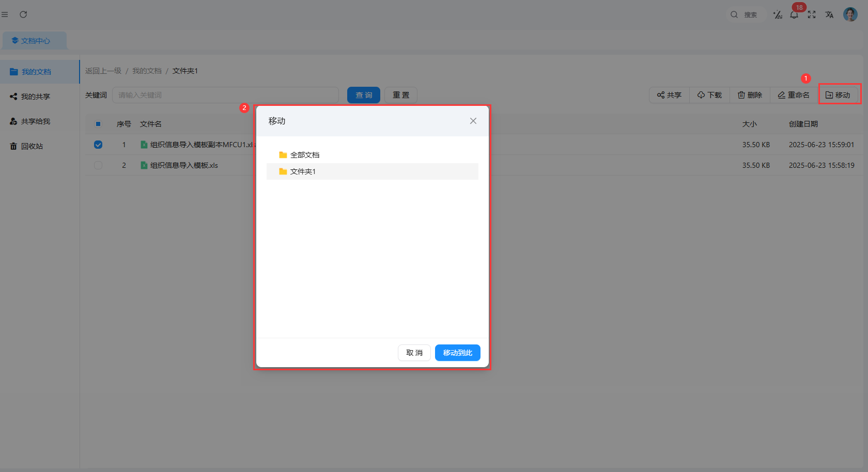Image resolution: width=868 pixels, height=472 pixels.
Task: Select 我的文档 in the sidebar
Action: tap(40, 72)
